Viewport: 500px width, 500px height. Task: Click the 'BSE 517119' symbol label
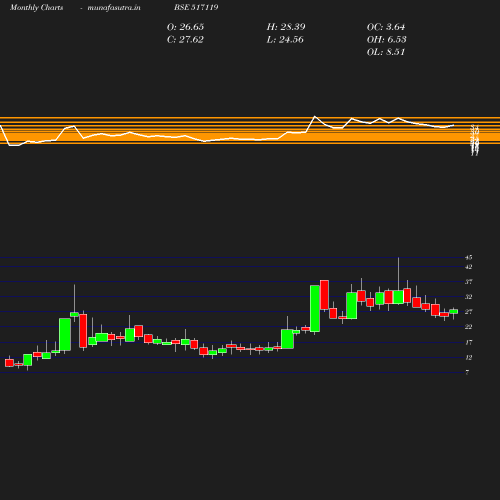tap(196, 7)
